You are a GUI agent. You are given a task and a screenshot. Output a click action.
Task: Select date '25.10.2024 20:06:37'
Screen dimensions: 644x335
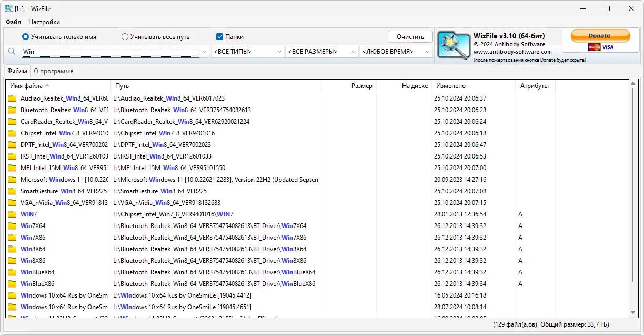pyautogui.click(x=460, y=98)
